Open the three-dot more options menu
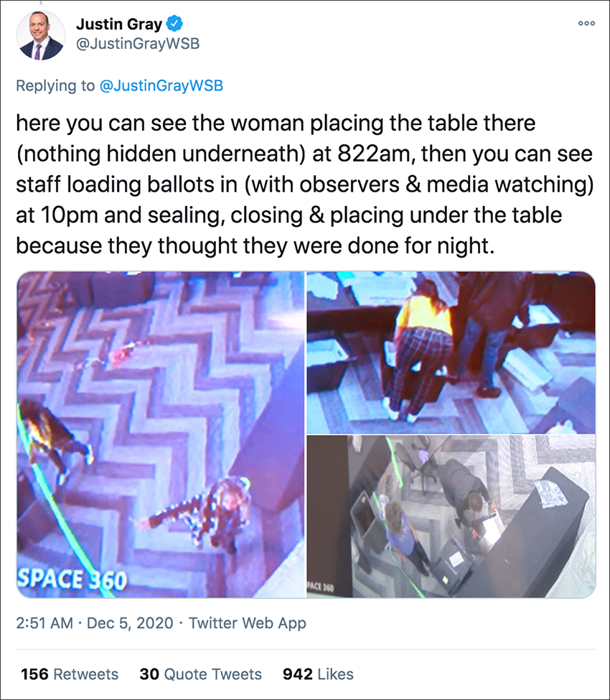 click(x=586, y=23)
